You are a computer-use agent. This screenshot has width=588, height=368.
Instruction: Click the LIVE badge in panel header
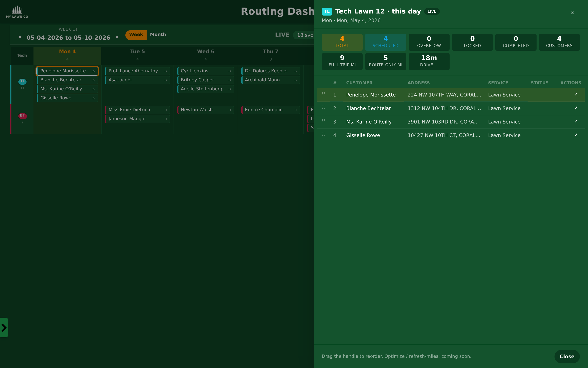tap(432, 11)
